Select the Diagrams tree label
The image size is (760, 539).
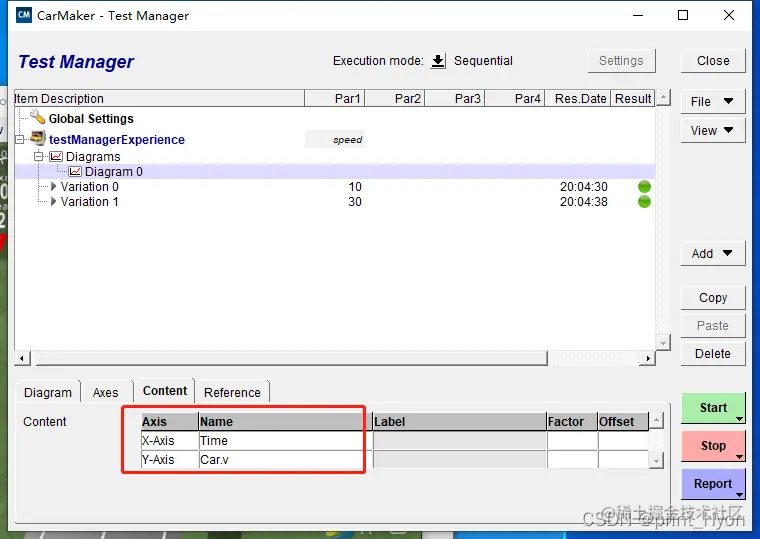click(x=93, y=157)
